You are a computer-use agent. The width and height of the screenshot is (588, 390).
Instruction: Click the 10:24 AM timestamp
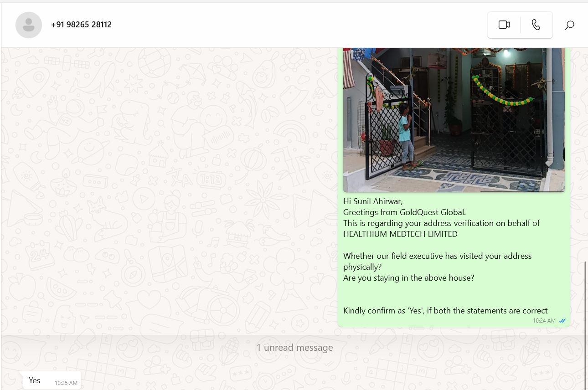point(544,321)
